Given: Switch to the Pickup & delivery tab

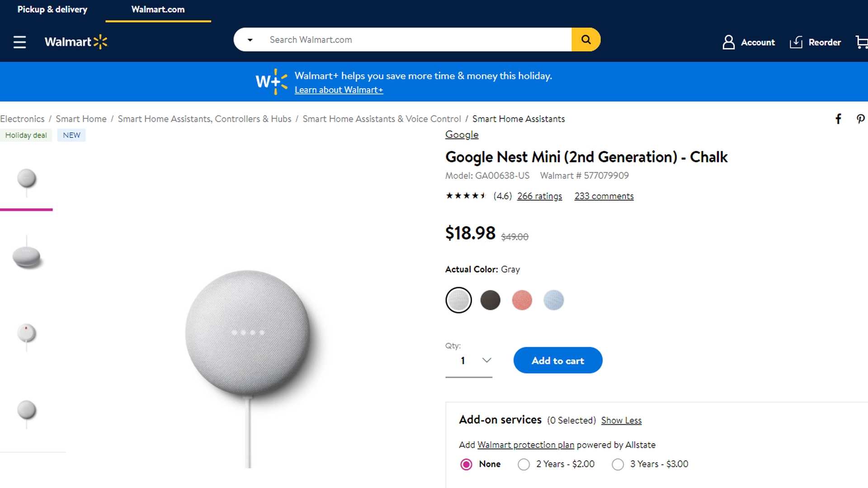Looking at the screenshot, I should [x=52, y=9].
